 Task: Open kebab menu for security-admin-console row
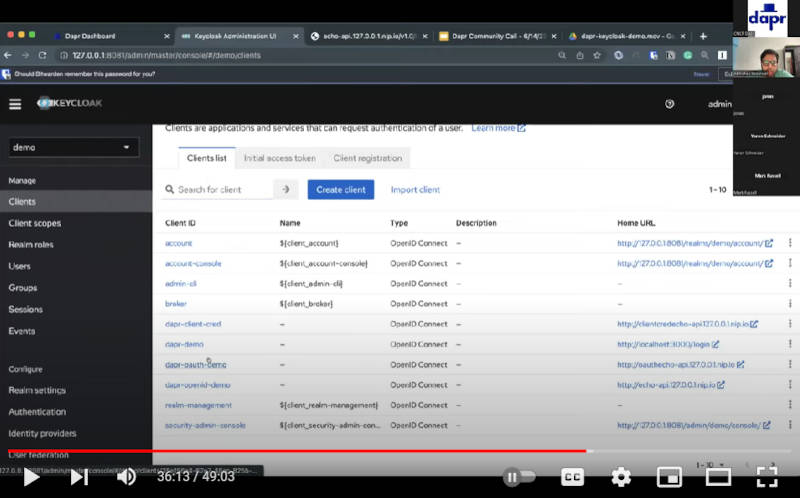(x=790, y=425)
